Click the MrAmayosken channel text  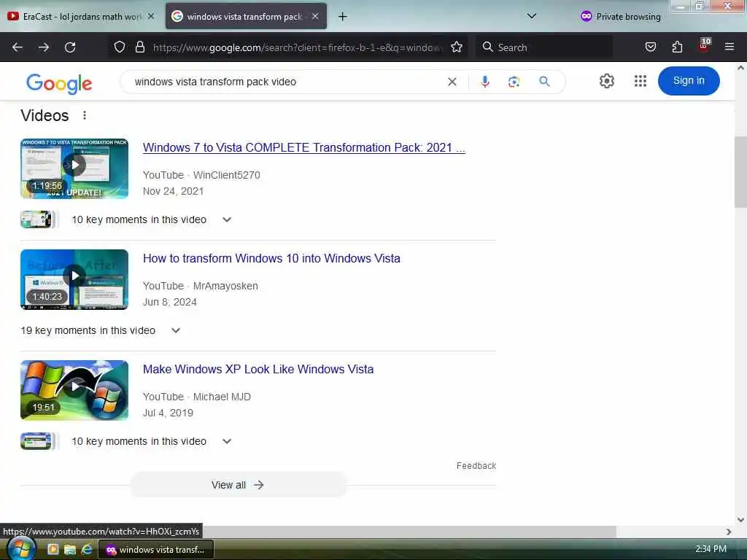(x=225, y=286)
